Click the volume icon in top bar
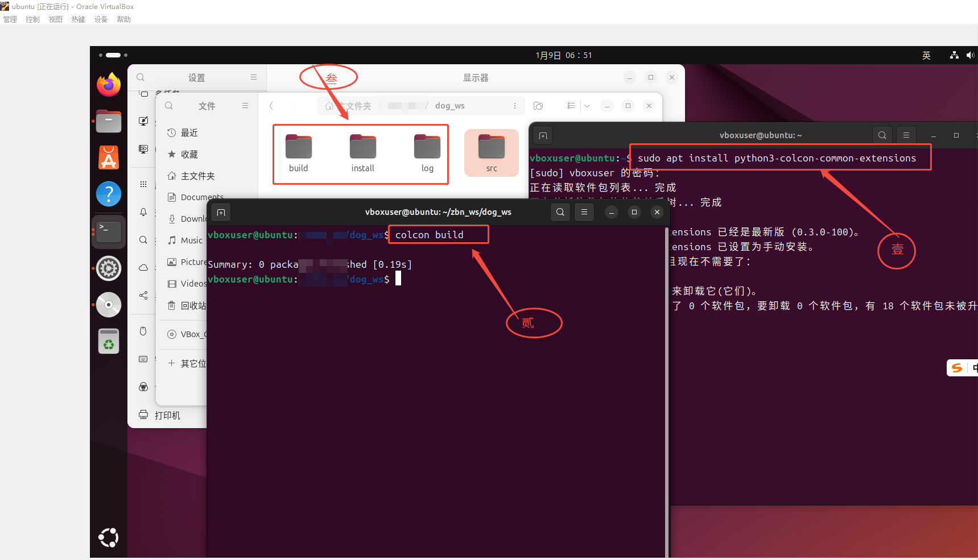The height and width of the screenshot is (560, 978). pyautogui.click(x=970, y=55)
